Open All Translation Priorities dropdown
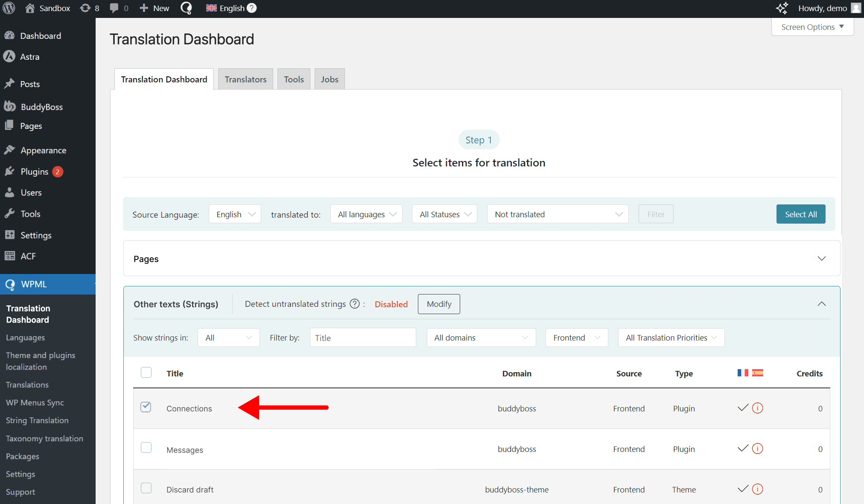 pos(671,338)
